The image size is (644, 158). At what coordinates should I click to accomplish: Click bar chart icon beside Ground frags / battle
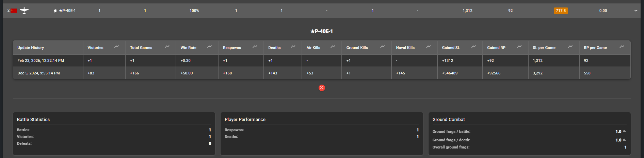click(625, 131)
